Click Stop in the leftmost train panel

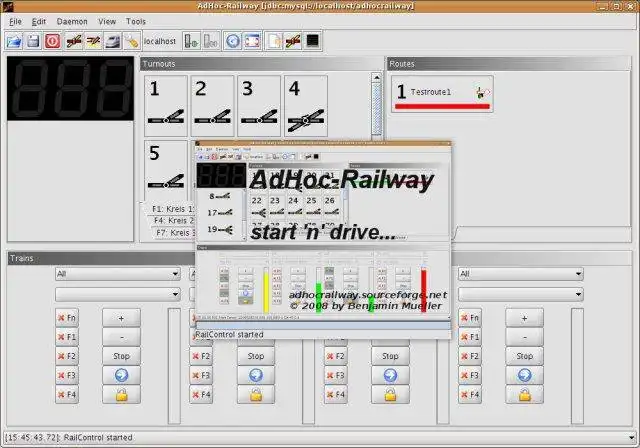(121, 356)
